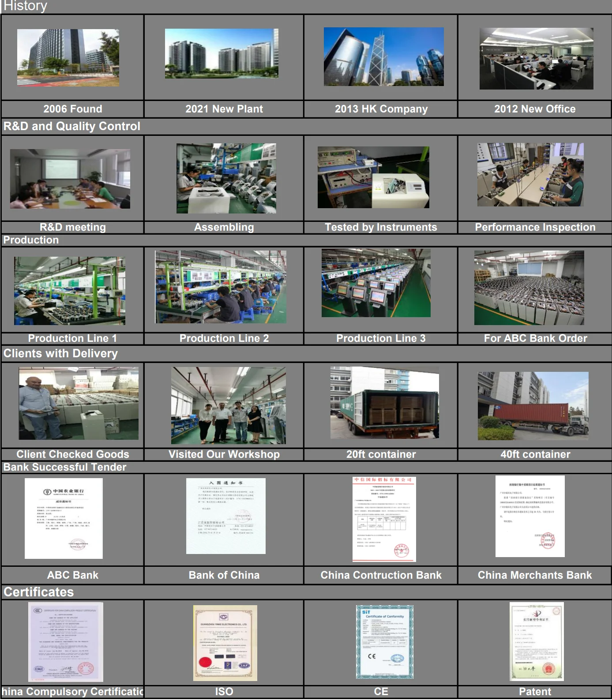Image resolution: width=612 pixels, height=700 pixels.
Task: Click the "China Contruction Bank" caption
Action: pyautogui.click(x=381, y=575)
